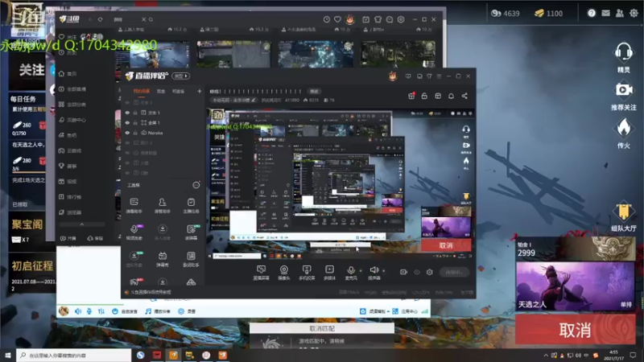Add a new scene with the plus button

point(199,91)
